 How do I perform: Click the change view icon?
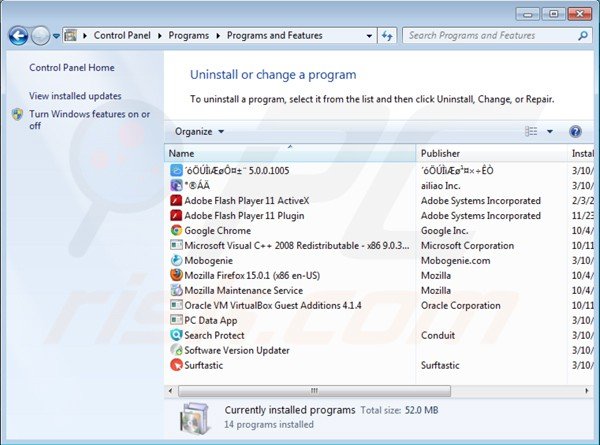531,132
